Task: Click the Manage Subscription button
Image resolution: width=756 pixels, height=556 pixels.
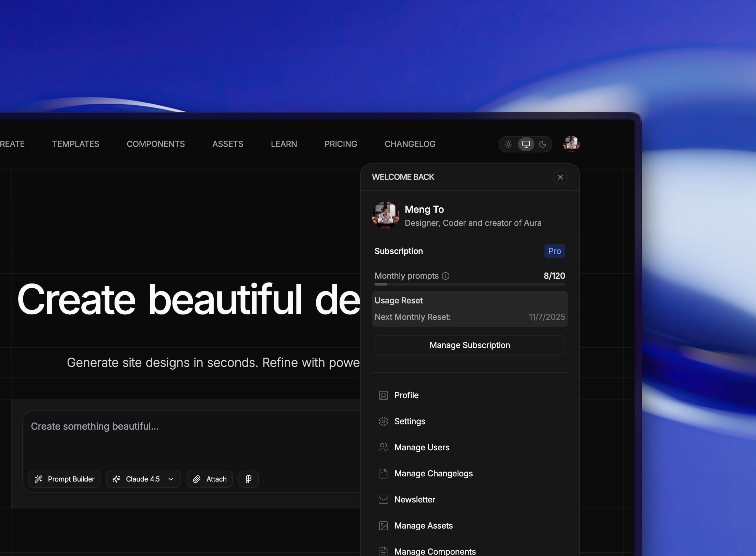Action: pyautogui.click(x=470, y=345)
